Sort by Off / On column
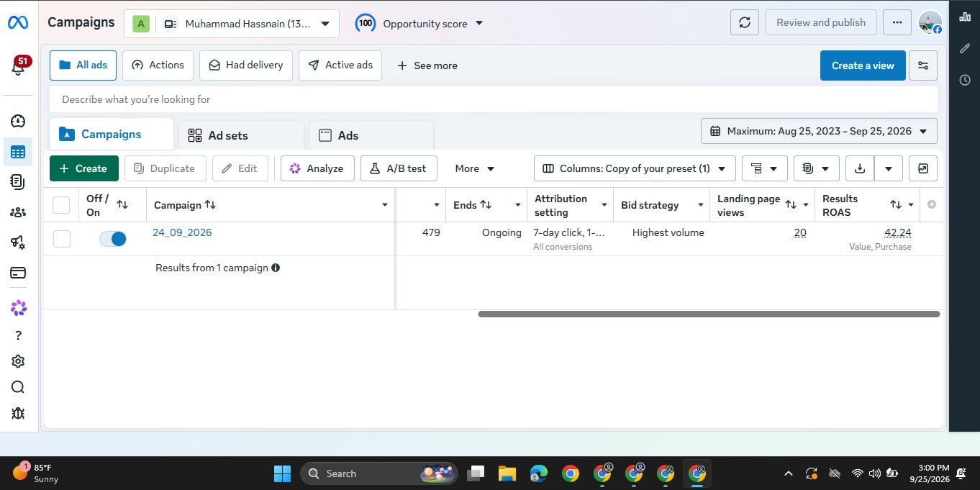980x490 pixels. 122,205
